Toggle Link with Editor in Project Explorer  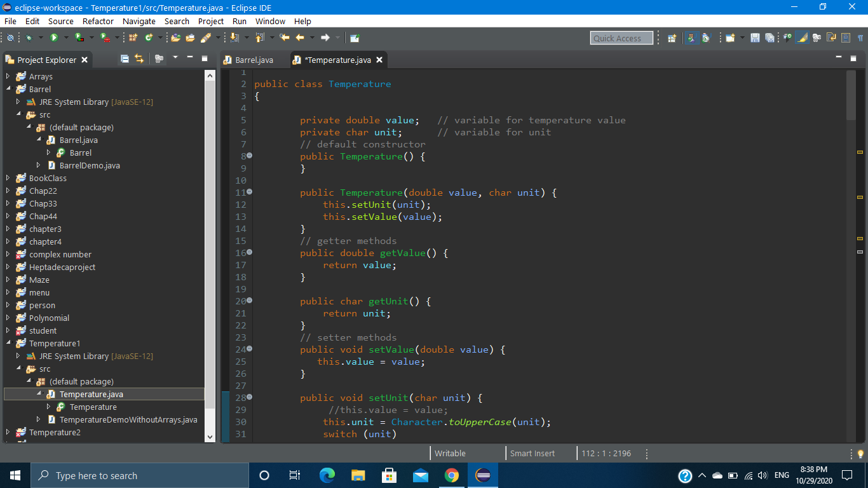tap(139, 59)
